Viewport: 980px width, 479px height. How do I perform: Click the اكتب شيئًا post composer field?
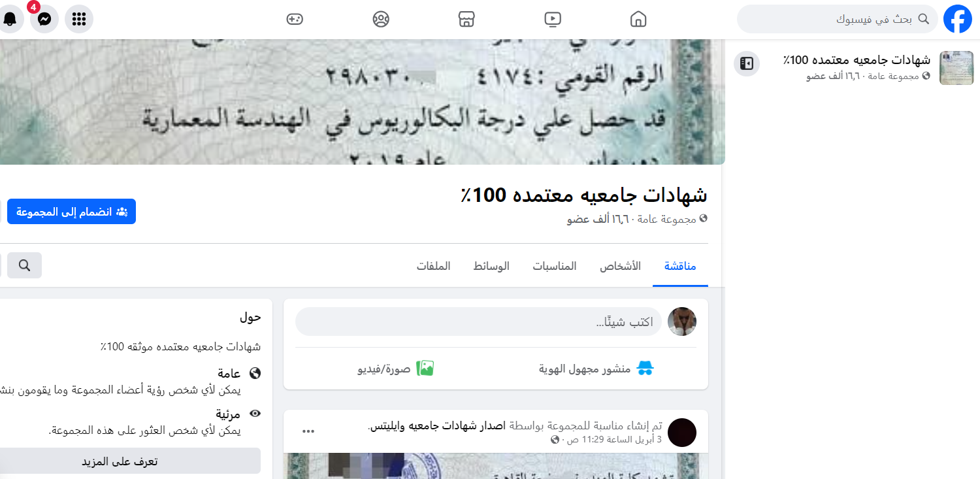click(478, 322)
